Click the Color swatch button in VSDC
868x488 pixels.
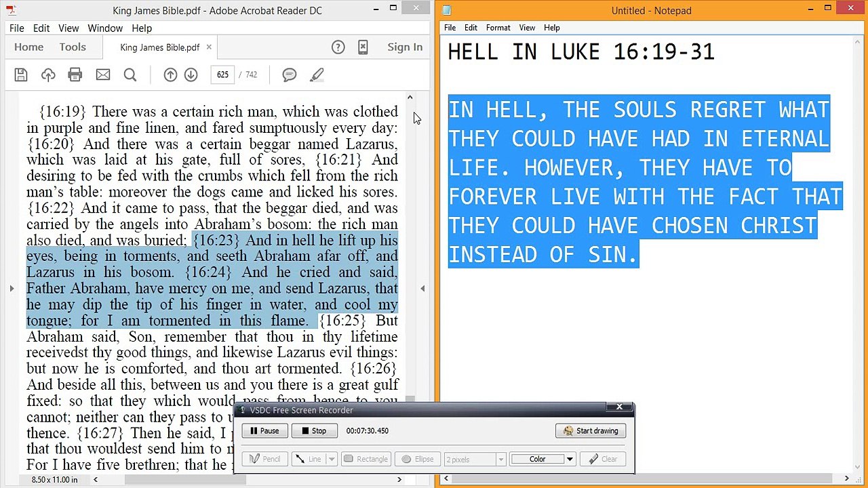(x=537, y=459)
